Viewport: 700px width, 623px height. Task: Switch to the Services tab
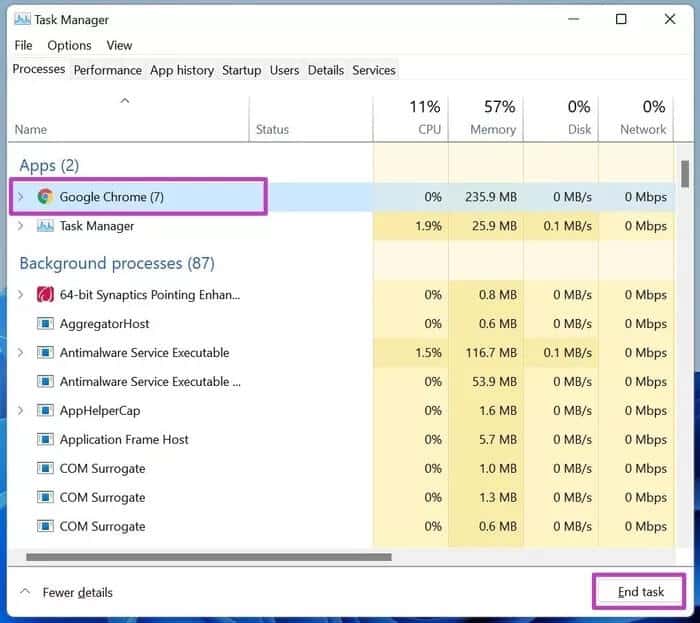click(374, 70)
